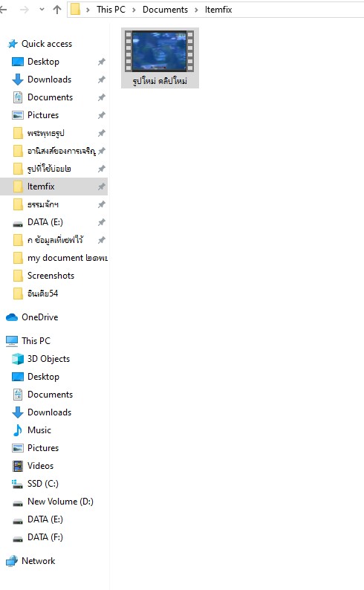Screen dimensions: 364x590
Task: Open Downloads under Quick access
Action: click(49, 80)
